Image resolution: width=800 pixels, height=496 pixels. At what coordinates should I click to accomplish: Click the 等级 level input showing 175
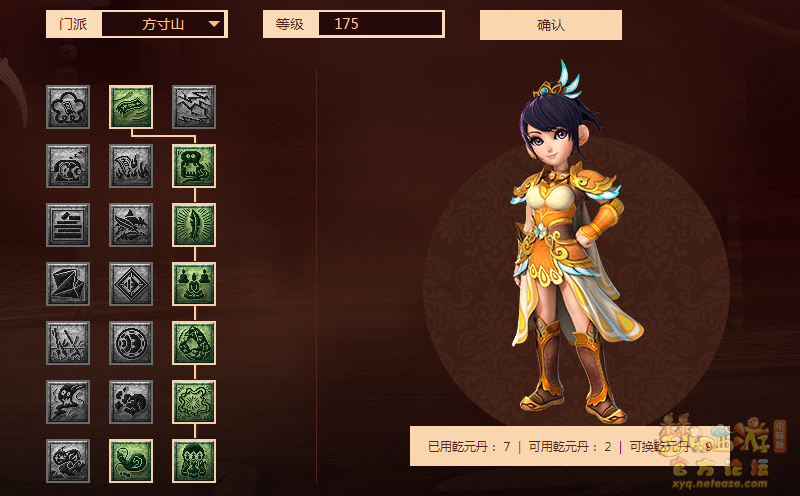[x=380, y=24]
